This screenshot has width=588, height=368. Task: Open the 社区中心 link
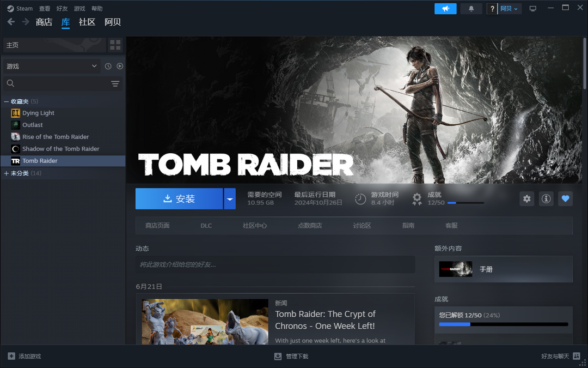pyautogui.click(x=255, y=226)
